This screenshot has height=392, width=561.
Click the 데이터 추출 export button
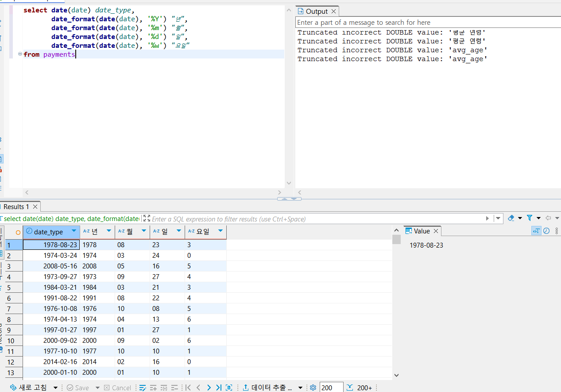[x=267, y=388]
